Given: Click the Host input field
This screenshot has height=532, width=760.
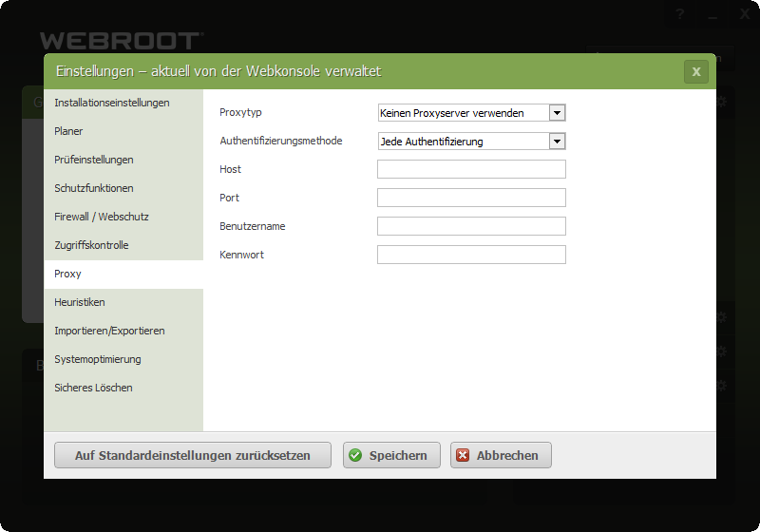Looking at the screenshot, I should (471, 169).
